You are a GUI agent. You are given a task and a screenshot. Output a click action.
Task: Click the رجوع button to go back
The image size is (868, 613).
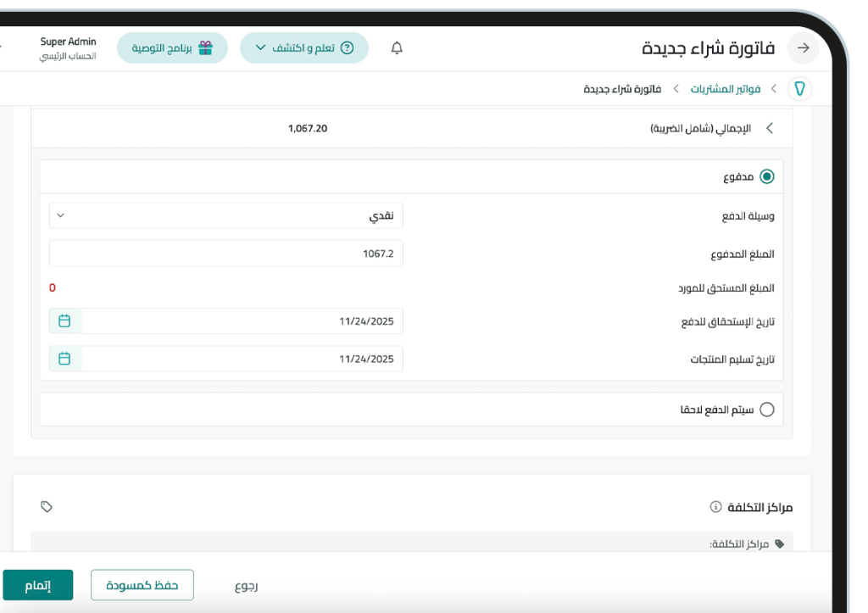247,585
